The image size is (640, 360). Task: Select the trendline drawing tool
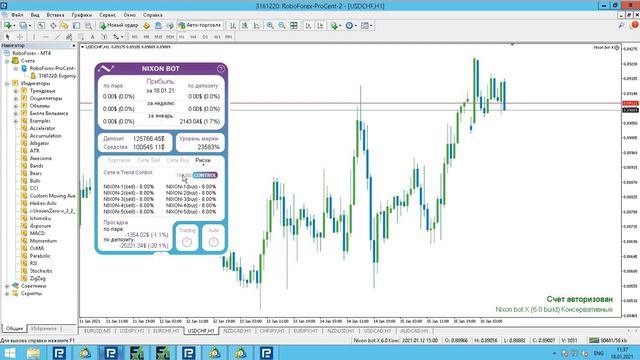[58, 37]
